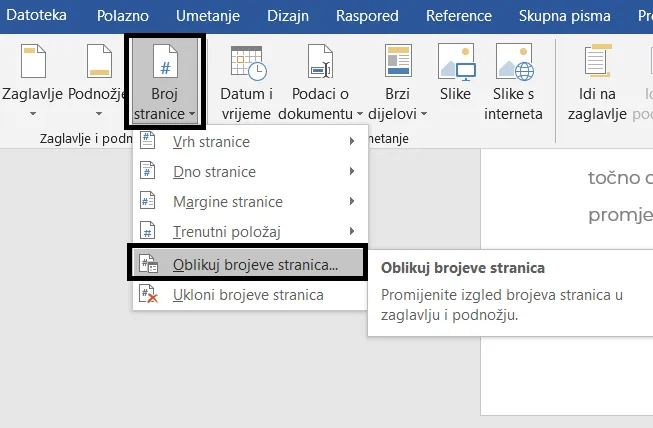Choose Margine stranice menu entry

(250, 201)
